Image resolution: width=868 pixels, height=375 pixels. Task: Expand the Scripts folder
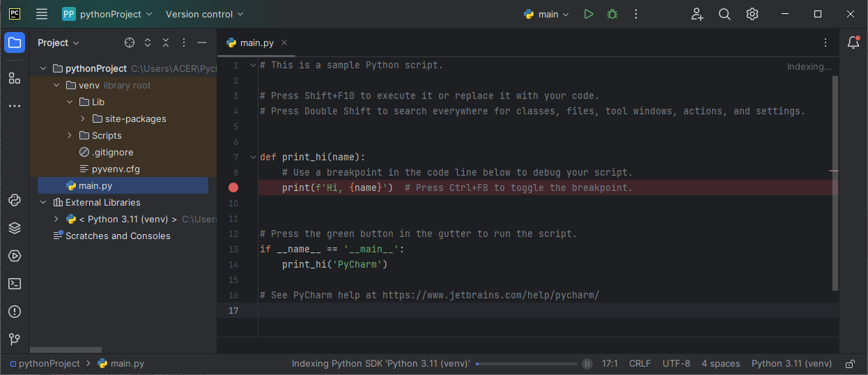[70, 135]
